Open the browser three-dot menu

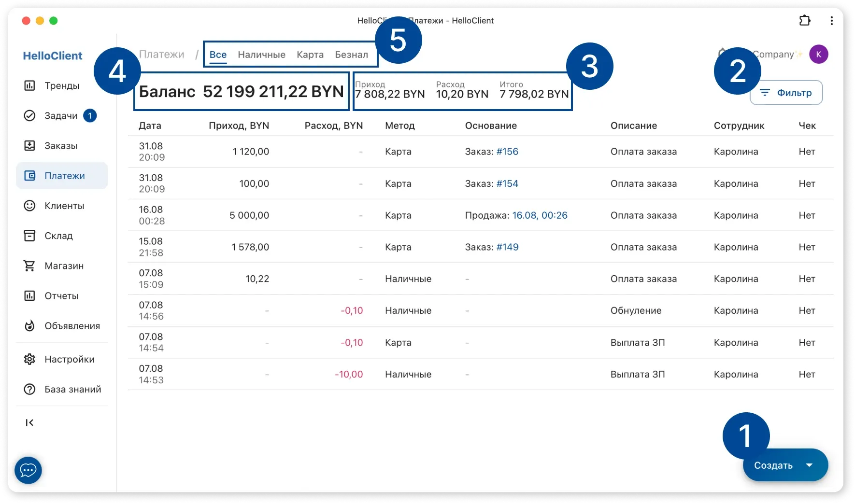831,21
